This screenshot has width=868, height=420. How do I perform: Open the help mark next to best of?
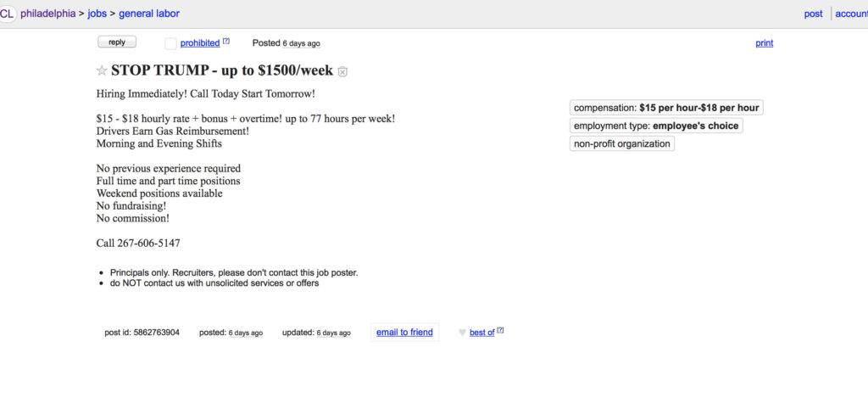pyautogui.click(x=500, y=330)
